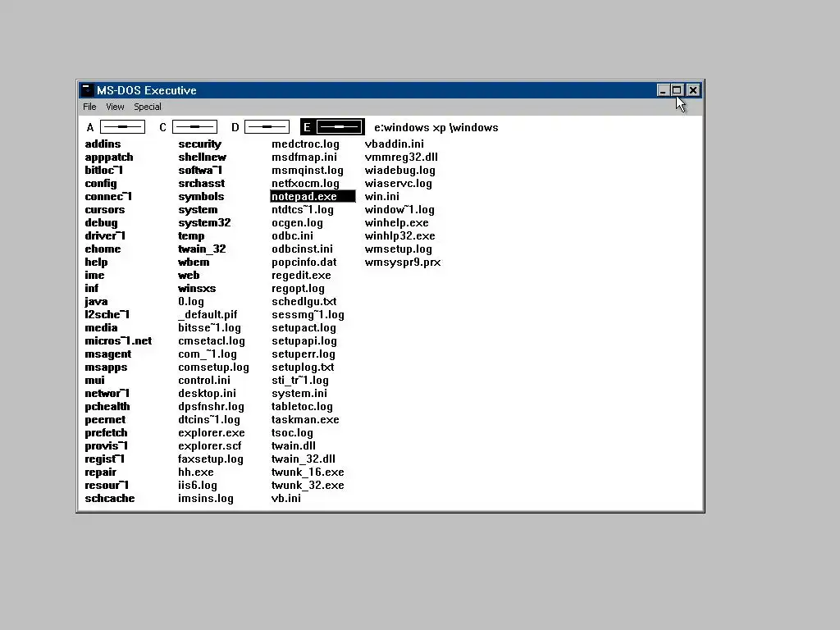Select the config directory
This screenshot has width=840, height=630.
coord(101,183)
